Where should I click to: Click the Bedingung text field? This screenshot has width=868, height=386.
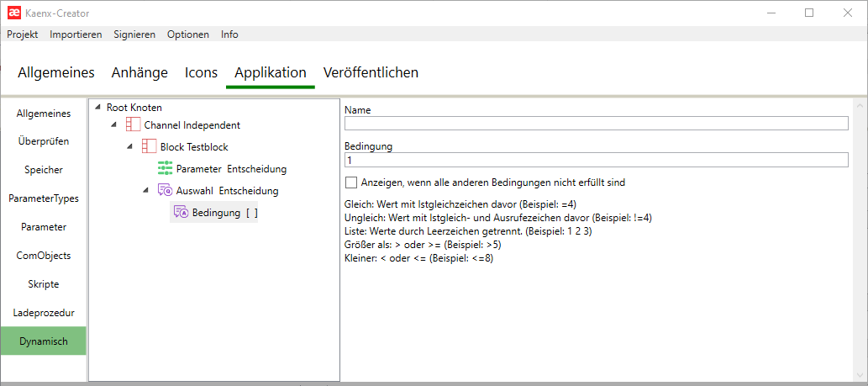[596, 160]
